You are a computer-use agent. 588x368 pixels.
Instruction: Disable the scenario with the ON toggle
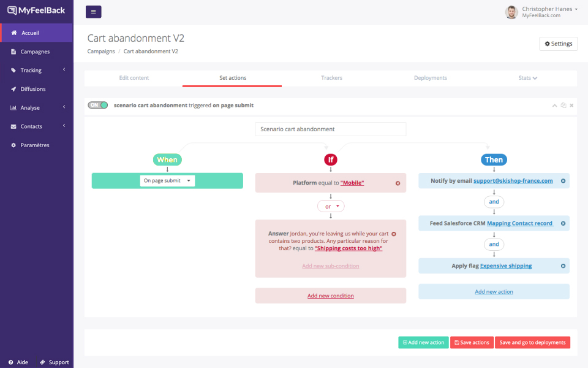point(97,105)
